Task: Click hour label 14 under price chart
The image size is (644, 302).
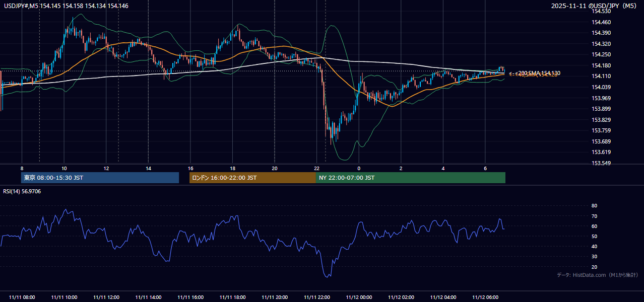Action: (x=148, y=168)
